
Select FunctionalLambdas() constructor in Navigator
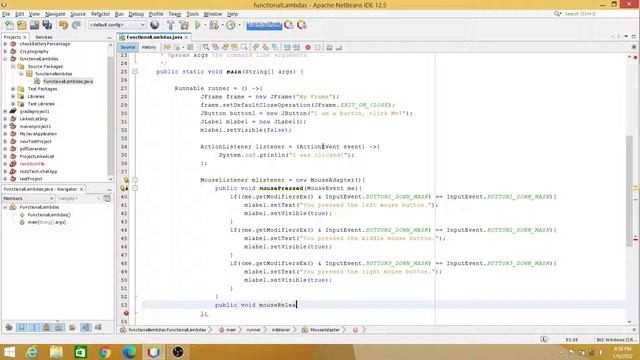click(49, 215)
